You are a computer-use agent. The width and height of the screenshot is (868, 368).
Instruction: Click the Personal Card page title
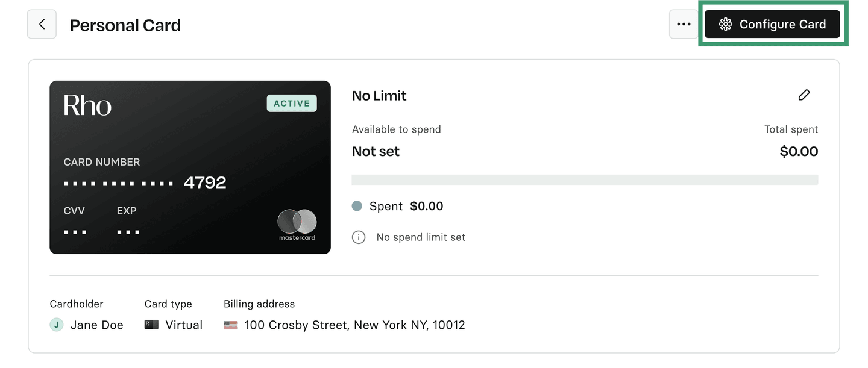(x=125, y=25)
